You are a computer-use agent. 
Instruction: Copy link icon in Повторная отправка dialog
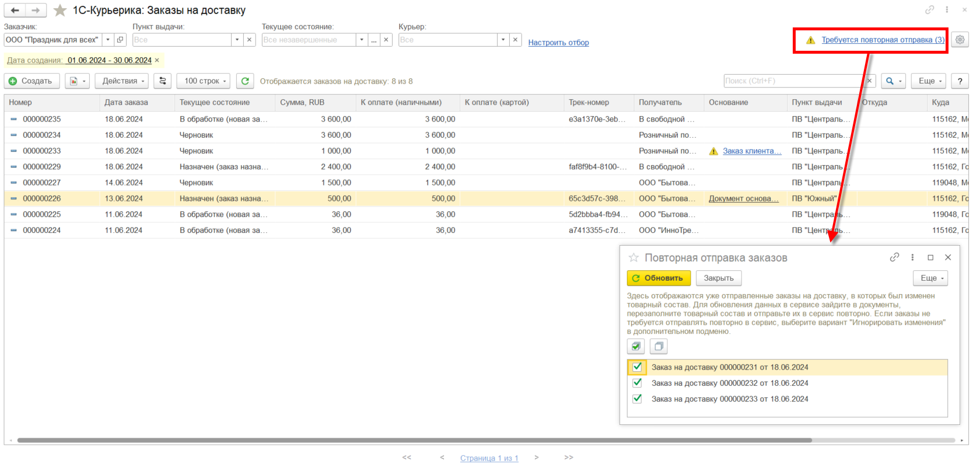(894, 257)
